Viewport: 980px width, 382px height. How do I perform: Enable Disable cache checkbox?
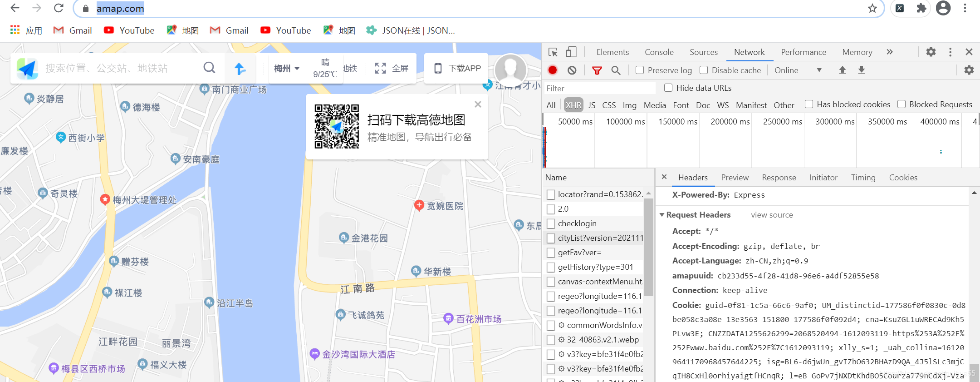pyautogui.click(x=704, y=70)
